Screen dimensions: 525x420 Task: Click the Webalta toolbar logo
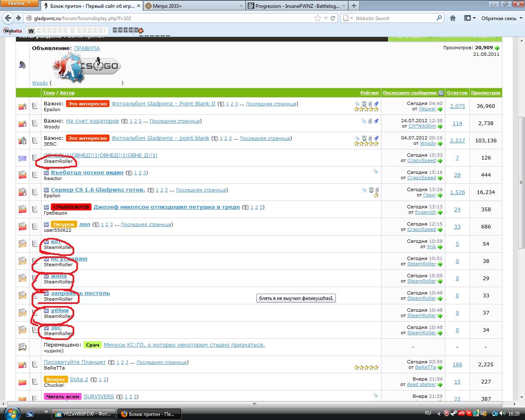click(13, 31)
